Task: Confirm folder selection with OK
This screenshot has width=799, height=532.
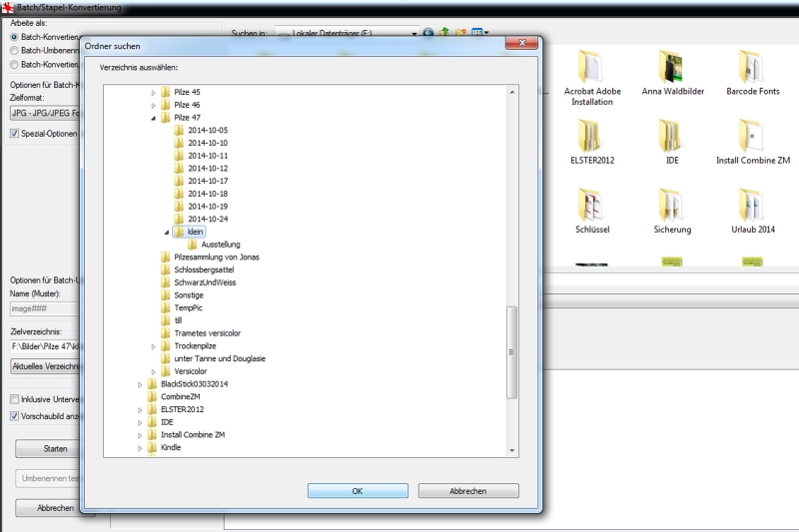Action: click(358, 491)
